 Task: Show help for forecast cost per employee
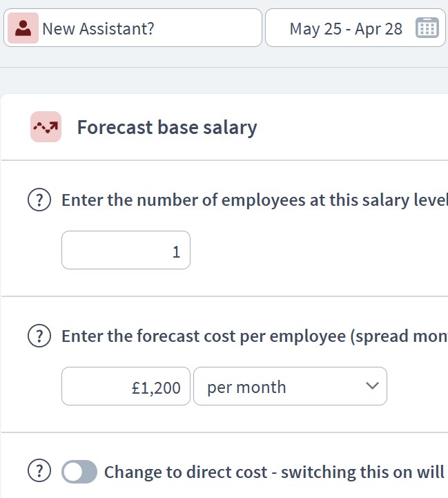pos(39,336)
